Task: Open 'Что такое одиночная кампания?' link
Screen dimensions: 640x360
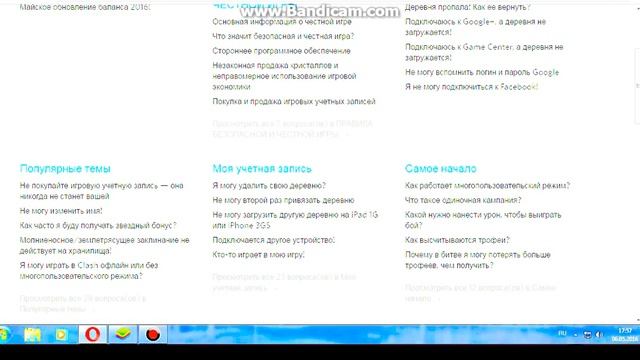Action: [x=463, y=200]
